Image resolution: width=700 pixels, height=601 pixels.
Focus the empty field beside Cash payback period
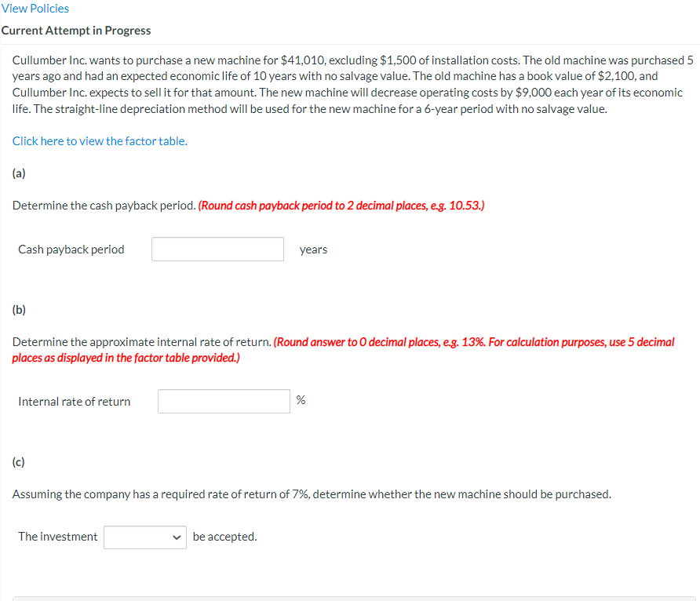pos(217,249)
